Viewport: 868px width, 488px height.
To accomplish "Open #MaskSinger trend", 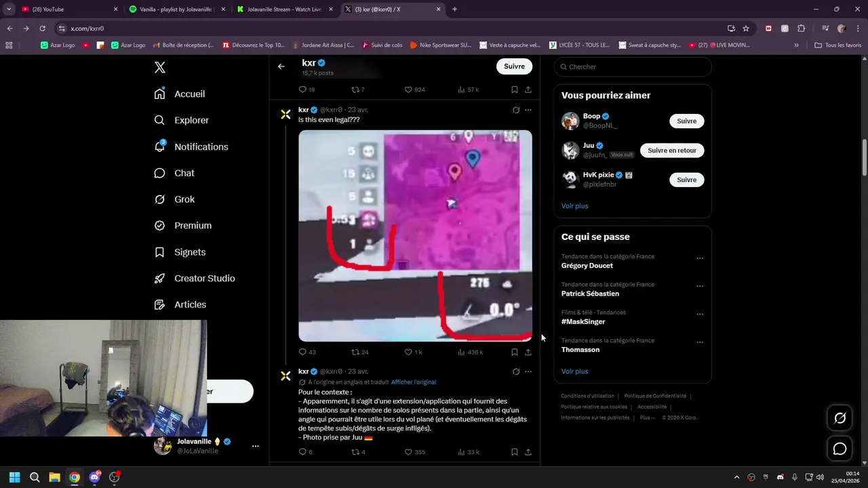I will (583, 322).
